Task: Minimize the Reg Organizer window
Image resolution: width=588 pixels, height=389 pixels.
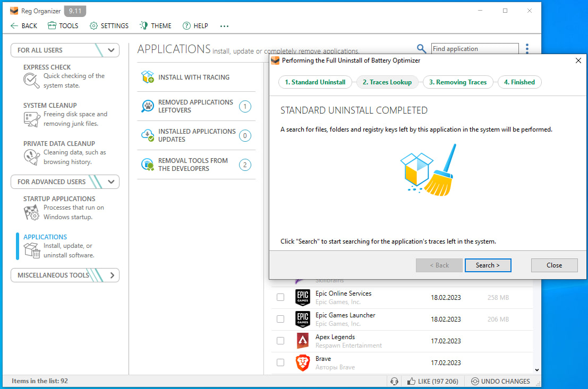Action: pos(480,11)
